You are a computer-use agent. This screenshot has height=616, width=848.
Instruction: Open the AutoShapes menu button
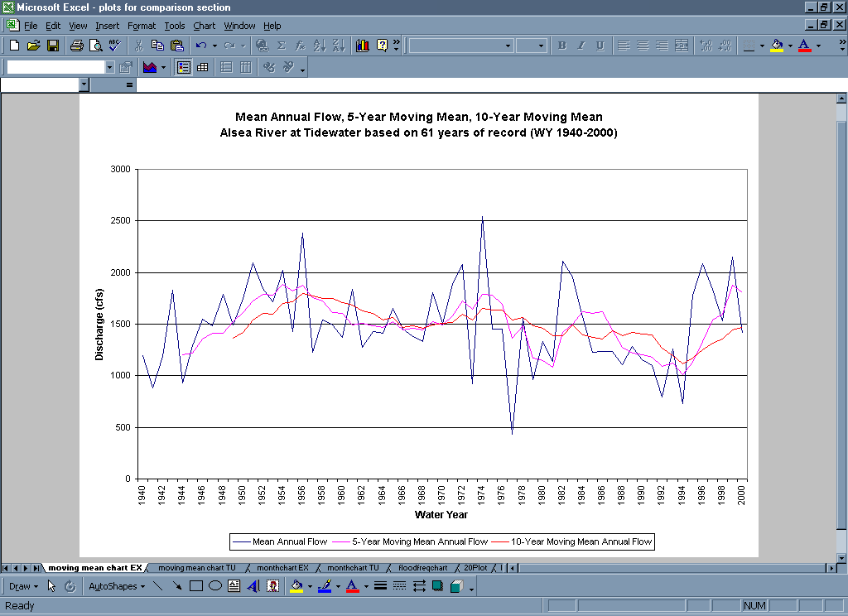pyautogui.click(x=116, y=586)
